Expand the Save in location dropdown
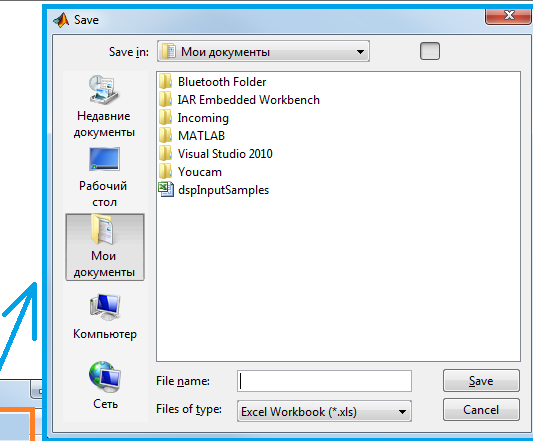This screenshot has height=441, width=533. [x=263, y=52]
